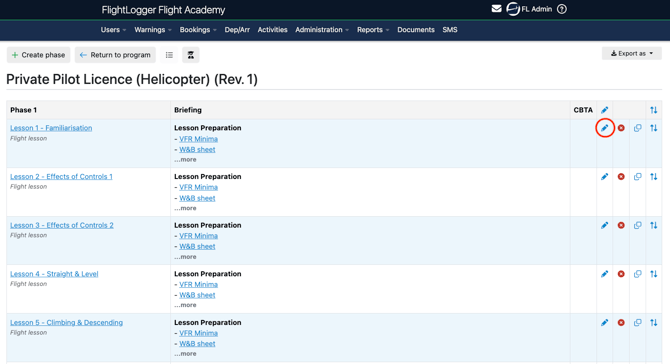Open Lesson 5 - Climbing & Descending link
The image size is (670, 364).
pos(66,323)
